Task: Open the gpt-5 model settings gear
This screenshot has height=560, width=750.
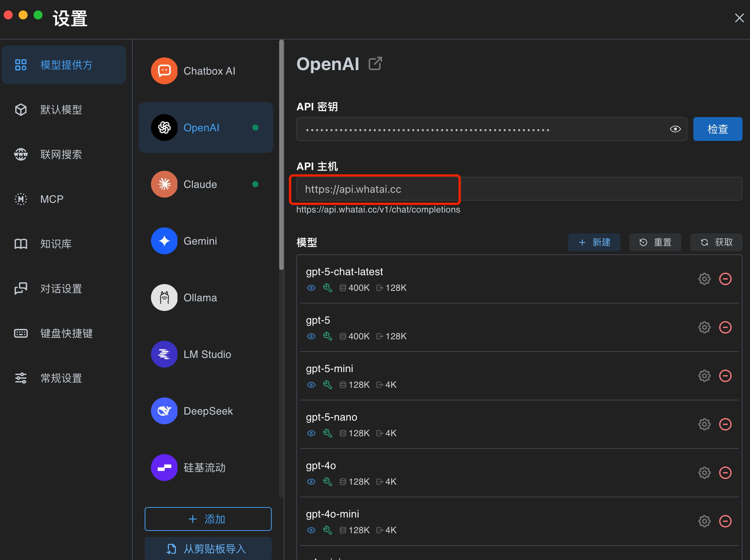Action: point(704,327)
